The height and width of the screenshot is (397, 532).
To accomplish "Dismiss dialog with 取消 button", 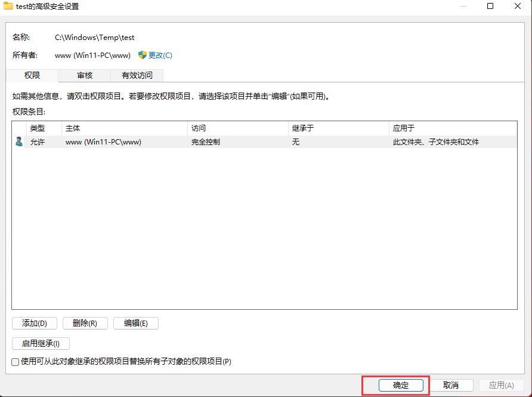I will click(x=451, y=385).
